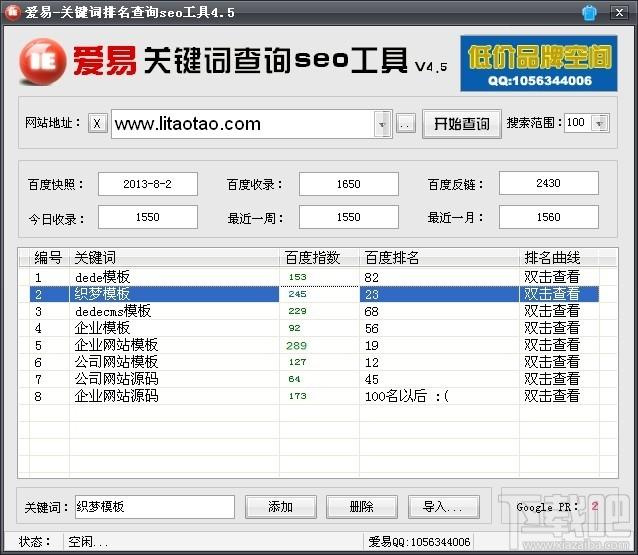Click the Baidu index value 153
638x555 pixels.
[x=297, y=277]
